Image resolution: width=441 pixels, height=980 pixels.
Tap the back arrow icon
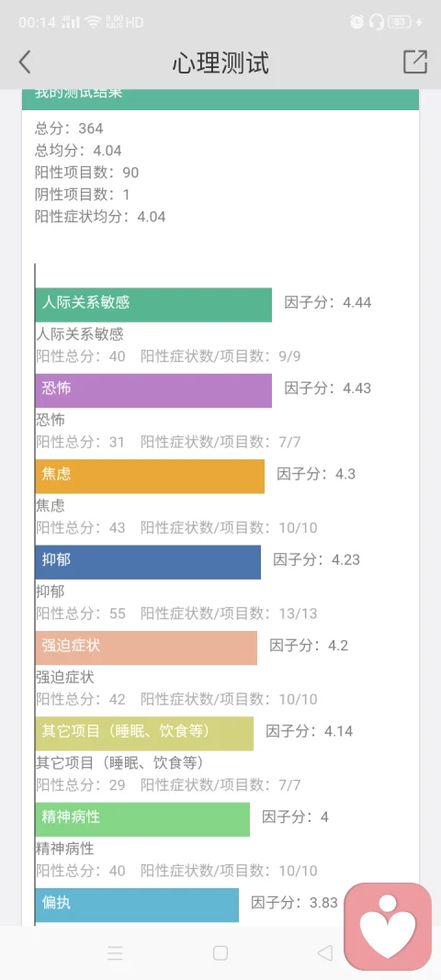pos(25,62)
